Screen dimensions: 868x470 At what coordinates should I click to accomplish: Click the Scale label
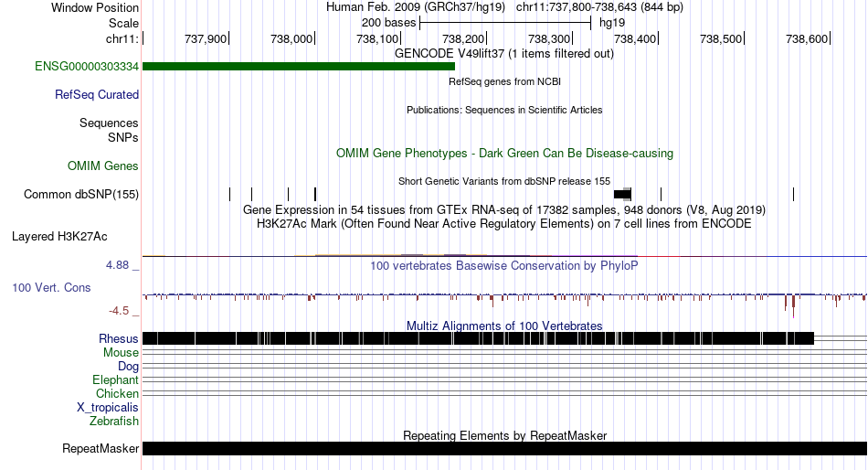coord(123,23)
